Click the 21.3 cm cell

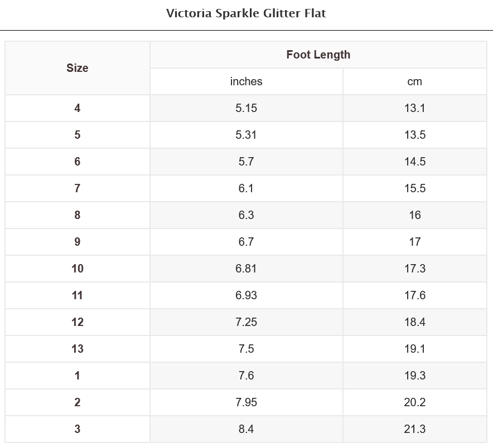(414, 429)
